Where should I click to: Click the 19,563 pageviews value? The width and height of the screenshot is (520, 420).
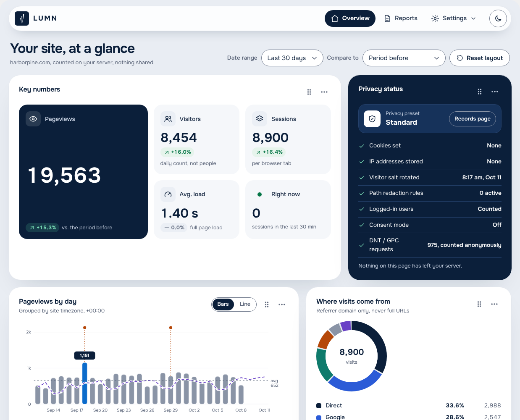[64, 176]
